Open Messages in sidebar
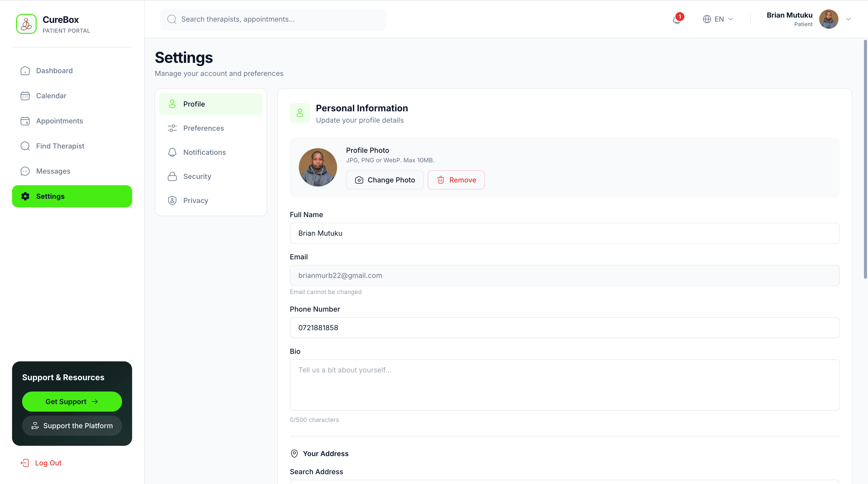The width and height of the screenshot is (868, 484). (53, 171)
